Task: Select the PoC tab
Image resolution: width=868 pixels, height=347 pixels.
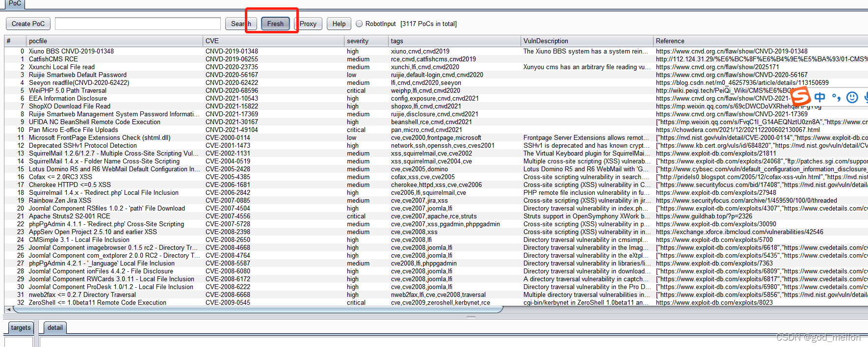Action: click(15, 3)
